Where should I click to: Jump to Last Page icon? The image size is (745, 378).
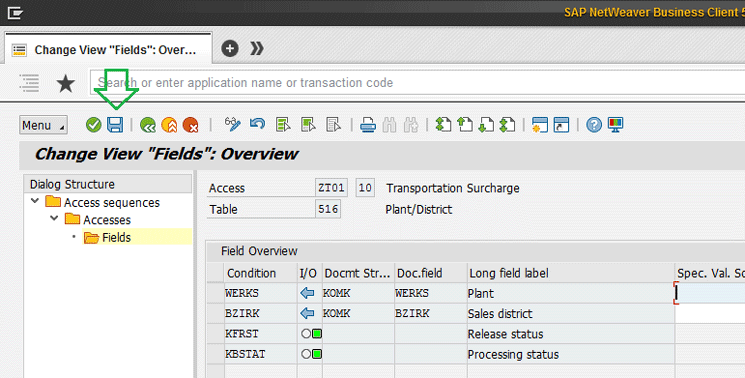(x=507, y=125)
